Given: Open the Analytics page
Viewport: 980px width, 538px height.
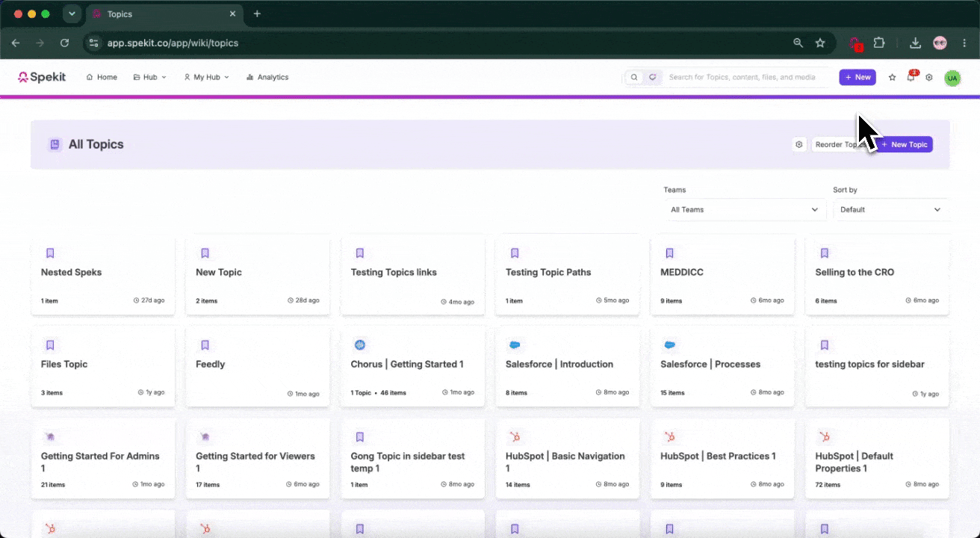Looking at the screenshot, I should (x=267, y=77).
